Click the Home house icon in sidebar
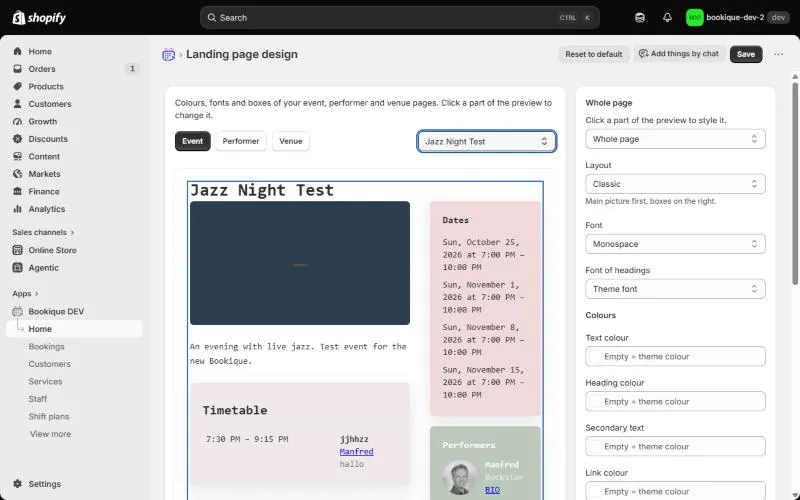Screen dimensions: 800x500 coord(18,52)
